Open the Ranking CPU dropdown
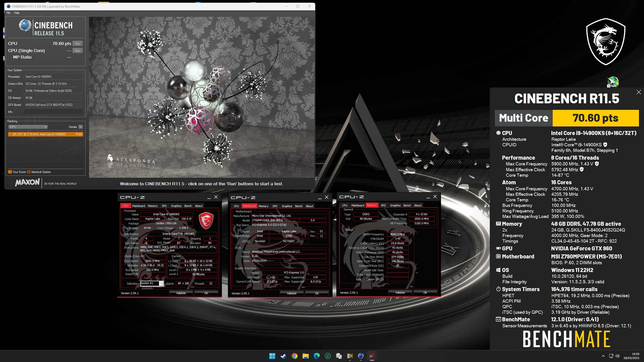 click(28, 127)
